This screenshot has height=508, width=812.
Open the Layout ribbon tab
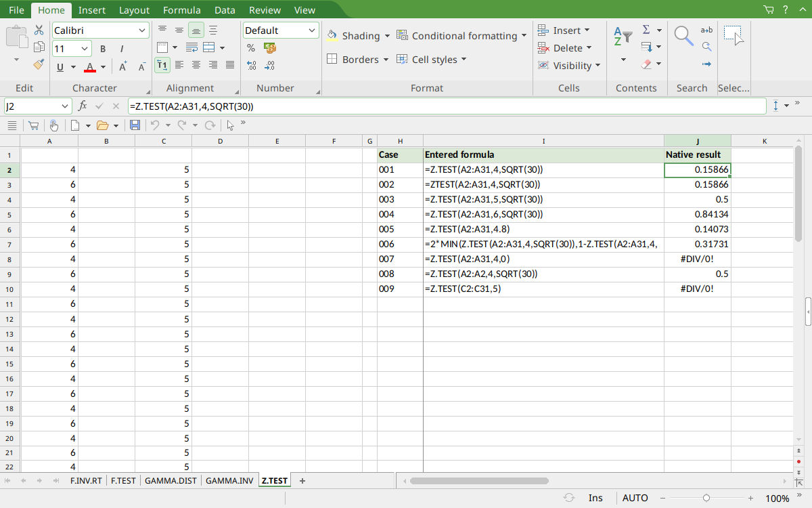coord(134,10)
